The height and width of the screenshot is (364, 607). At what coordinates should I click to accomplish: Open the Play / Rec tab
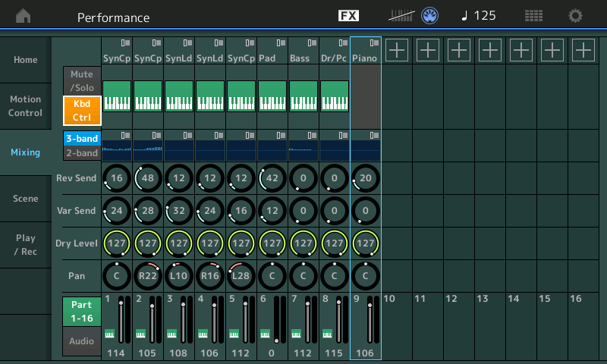point(26,244)
